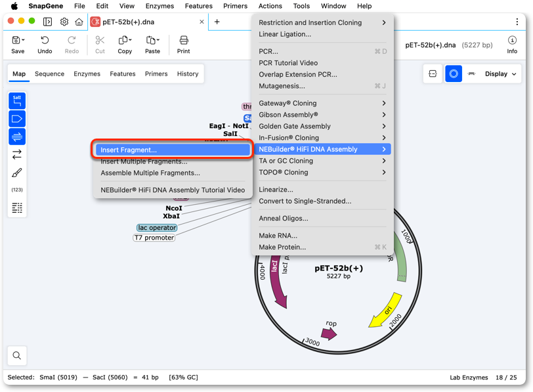533x392 pixels.
Task: Expand Gibson Assembly submenu
Action: 322,114
